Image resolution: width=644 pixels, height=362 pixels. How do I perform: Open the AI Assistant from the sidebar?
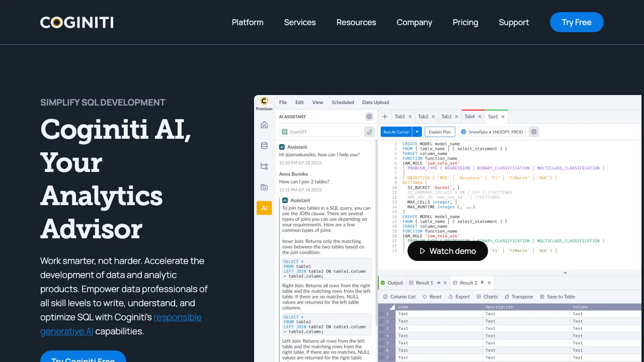pyautogui.click(x=264, y=208)
